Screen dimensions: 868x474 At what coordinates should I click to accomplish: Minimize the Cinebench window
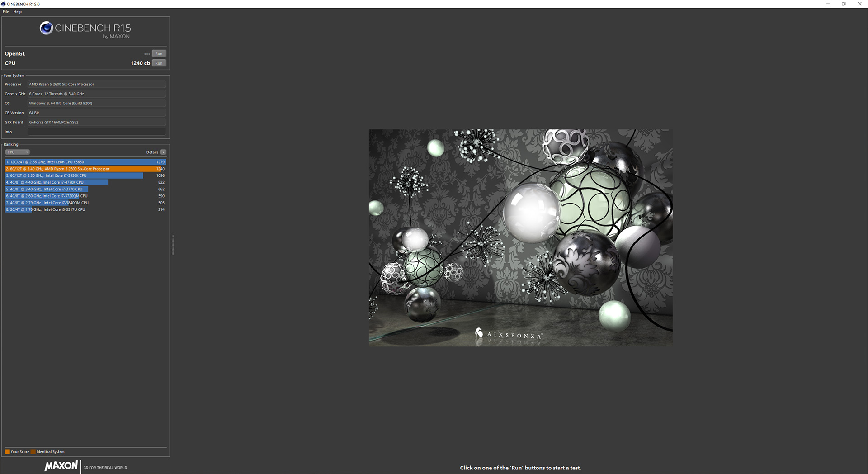[828, 4]
